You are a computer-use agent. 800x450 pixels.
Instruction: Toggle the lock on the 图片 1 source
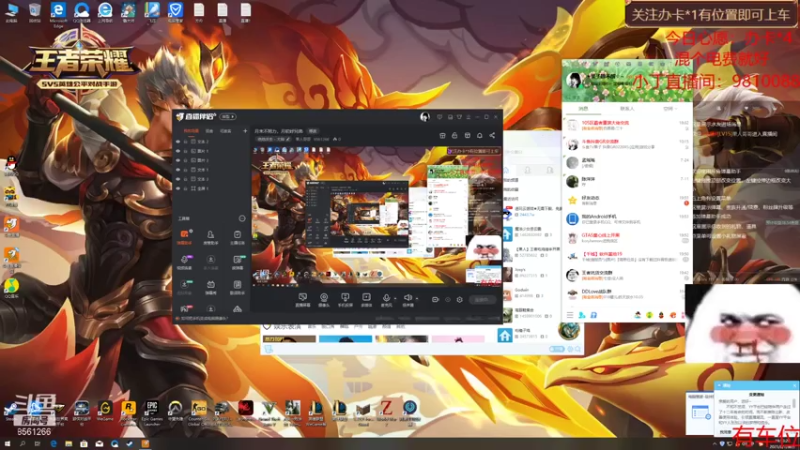(186, 151)
